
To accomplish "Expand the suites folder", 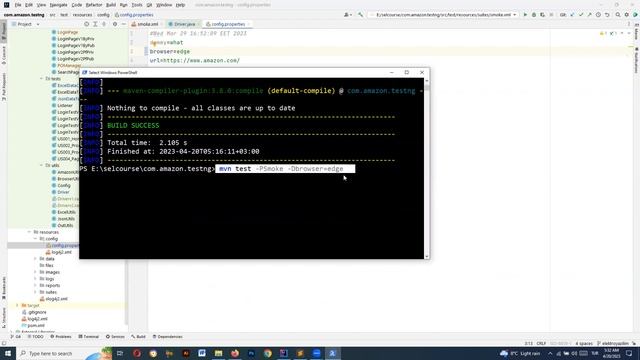I will pos(36,292).
